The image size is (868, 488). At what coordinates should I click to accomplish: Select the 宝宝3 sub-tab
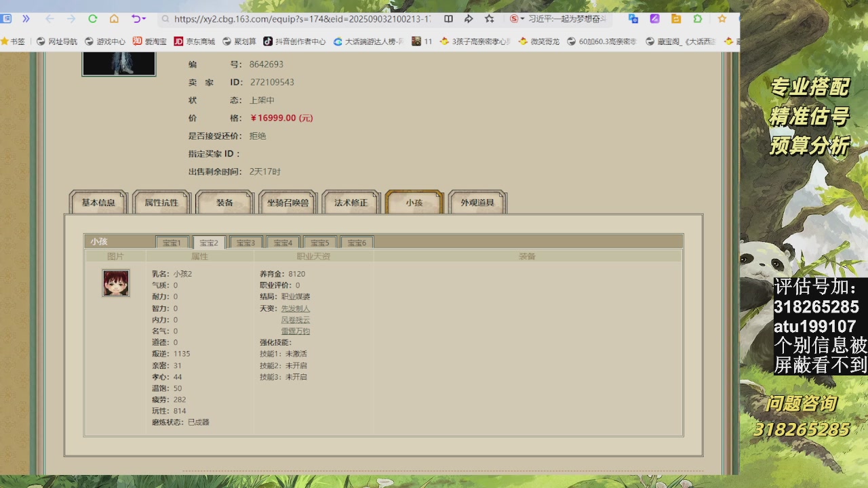click(x=245, y=243)
